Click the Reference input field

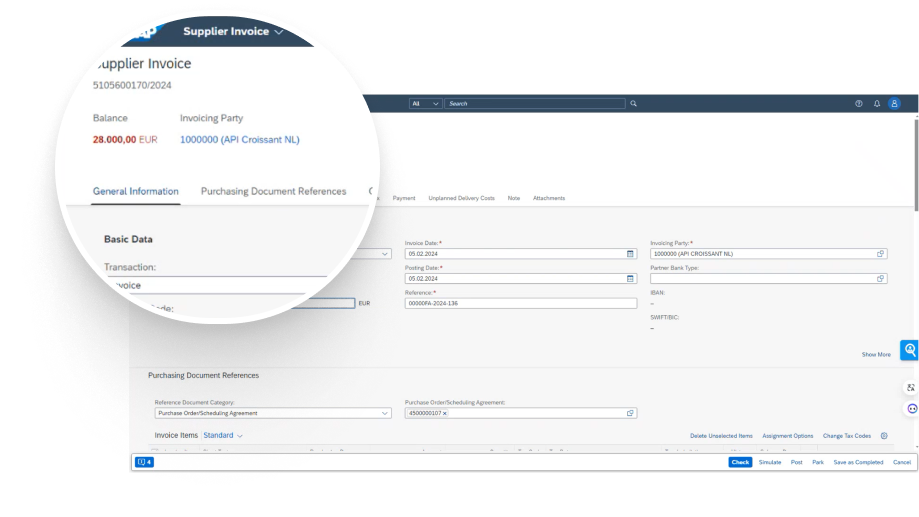tap(520, 303)
